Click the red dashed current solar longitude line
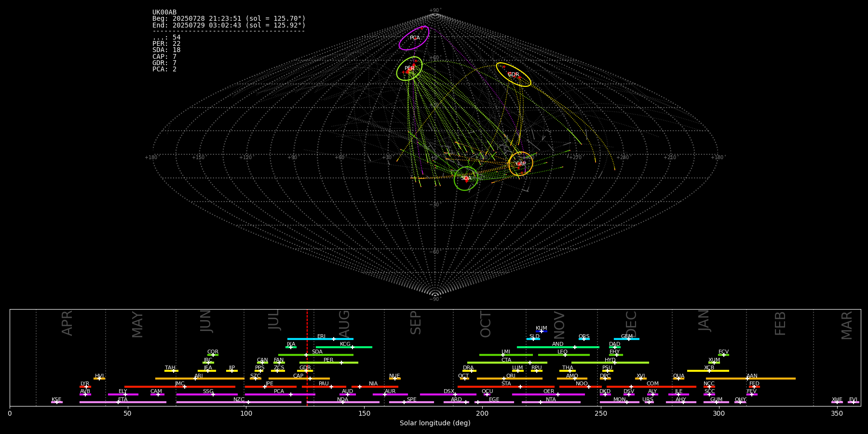The height and width of the screenshot is (434, 868). (x=307, y=357)
